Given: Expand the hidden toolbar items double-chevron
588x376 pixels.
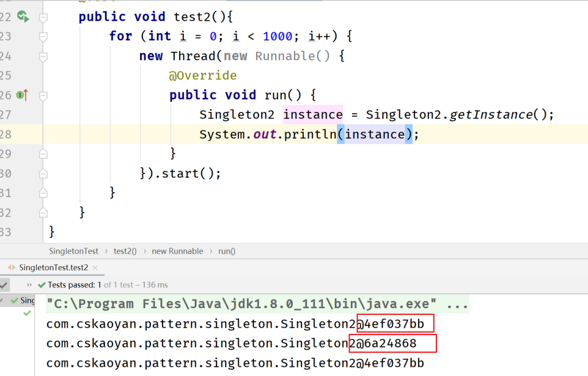Looking at the screenshot, I should point(29,285).
